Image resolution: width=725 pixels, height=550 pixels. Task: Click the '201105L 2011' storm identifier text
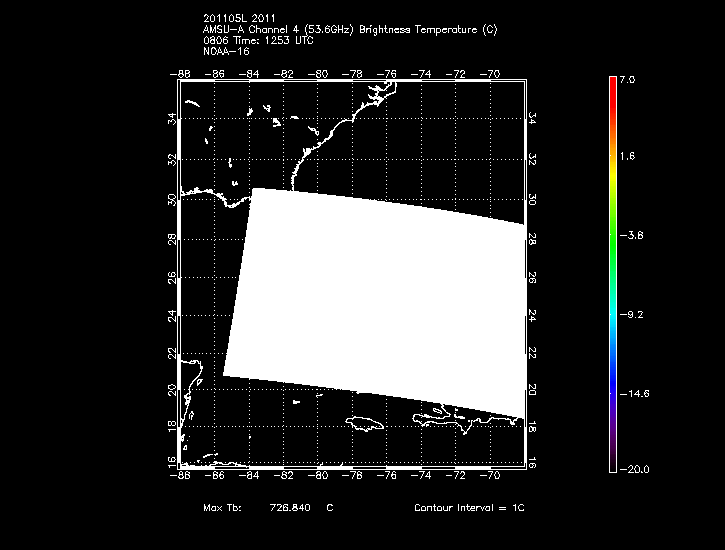click(x=239, y=18)
